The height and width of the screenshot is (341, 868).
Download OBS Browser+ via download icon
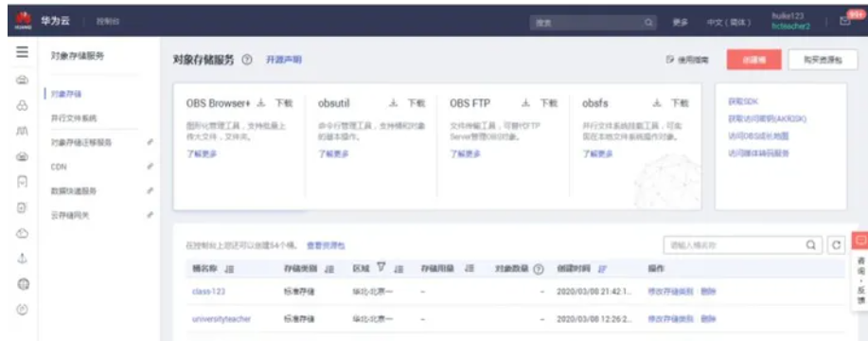click(x=261, y=103)
